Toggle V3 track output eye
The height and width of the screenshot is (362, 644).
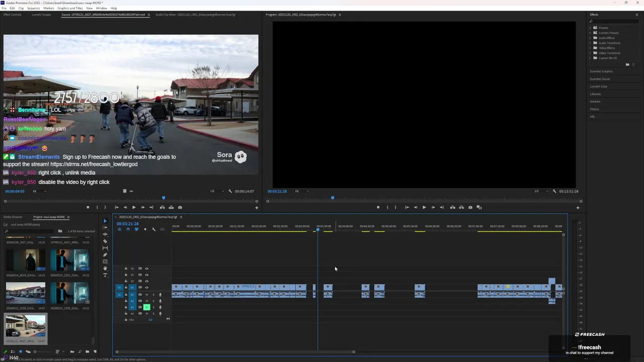(147, 275)
